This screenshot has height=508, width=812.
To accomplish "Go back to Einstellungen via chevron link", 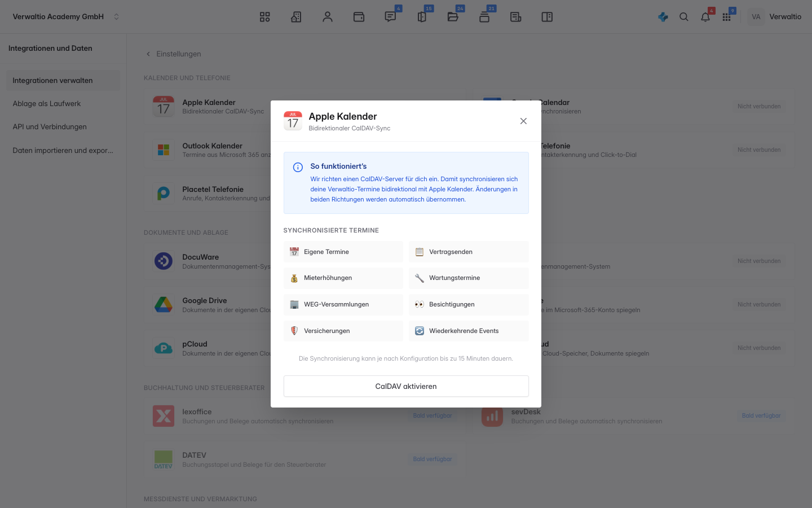I will [174, 54].
